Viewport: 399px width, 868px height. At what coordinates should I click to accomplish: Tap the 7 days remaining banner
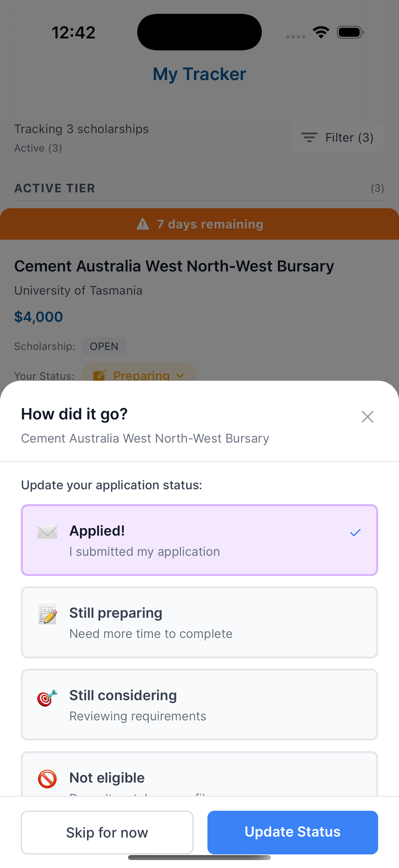[199, 224]
